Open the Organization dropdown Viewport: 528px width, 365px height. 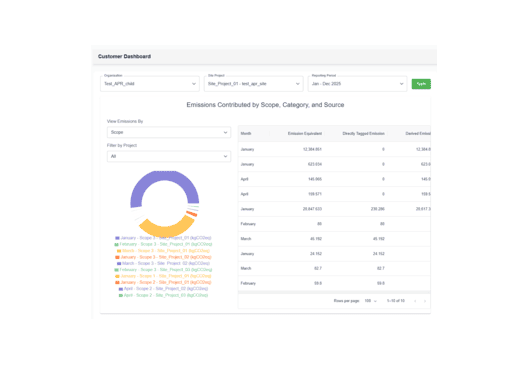(x=150, y=84)
